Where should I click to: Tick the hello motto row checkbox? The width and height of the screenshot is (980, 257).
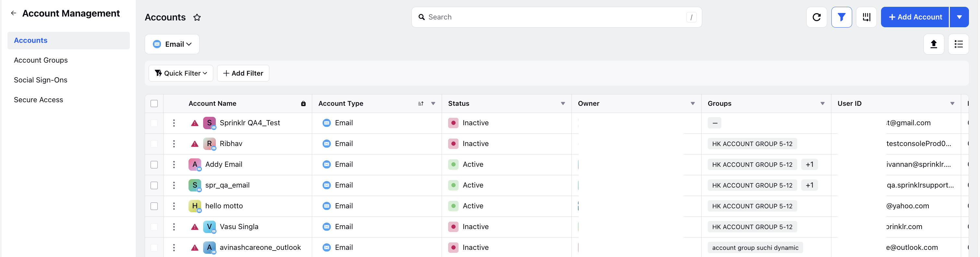tap(154, 206)
